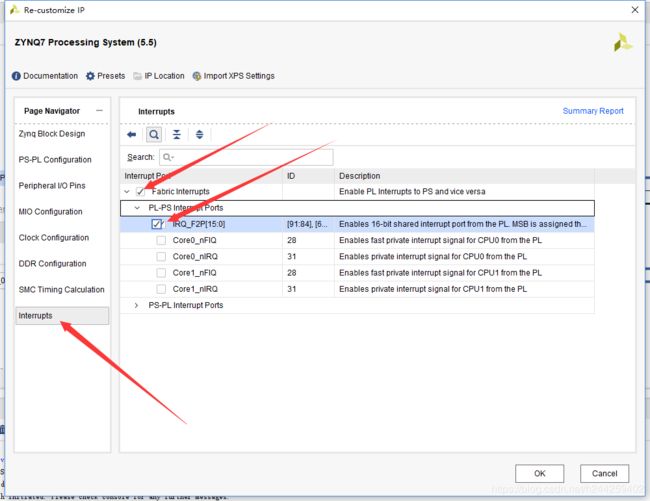Click Import XPS Settings label

[239, 76]
